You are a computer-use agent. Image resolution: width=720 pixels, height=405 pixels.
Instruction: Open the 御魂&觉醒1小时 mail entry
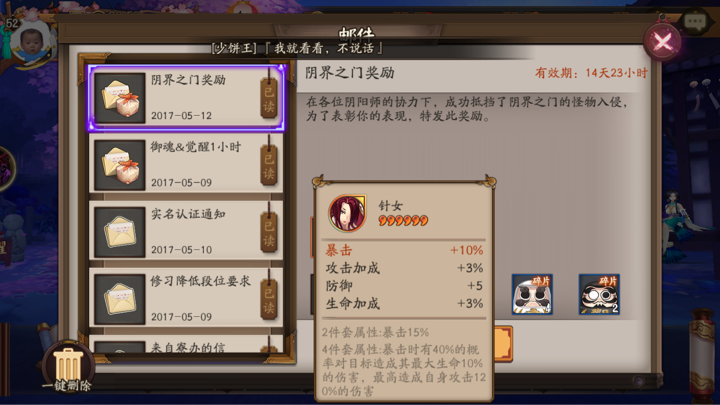(x=186, y=165)
